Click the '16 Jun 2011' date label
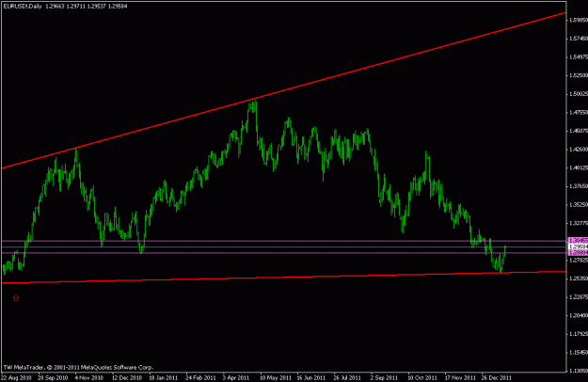Screen dimensions: 588x382 311,378
